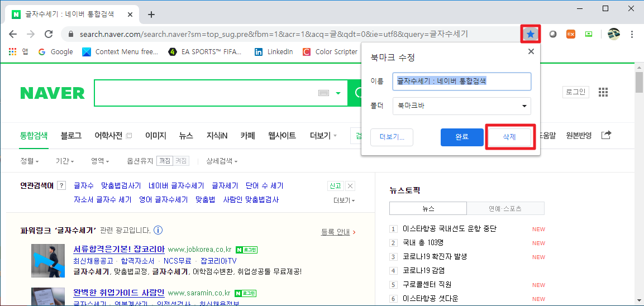This screenshot has height=306, width=644.
Task: Close related searches with X icon
Action: click(x=350, y=185)
